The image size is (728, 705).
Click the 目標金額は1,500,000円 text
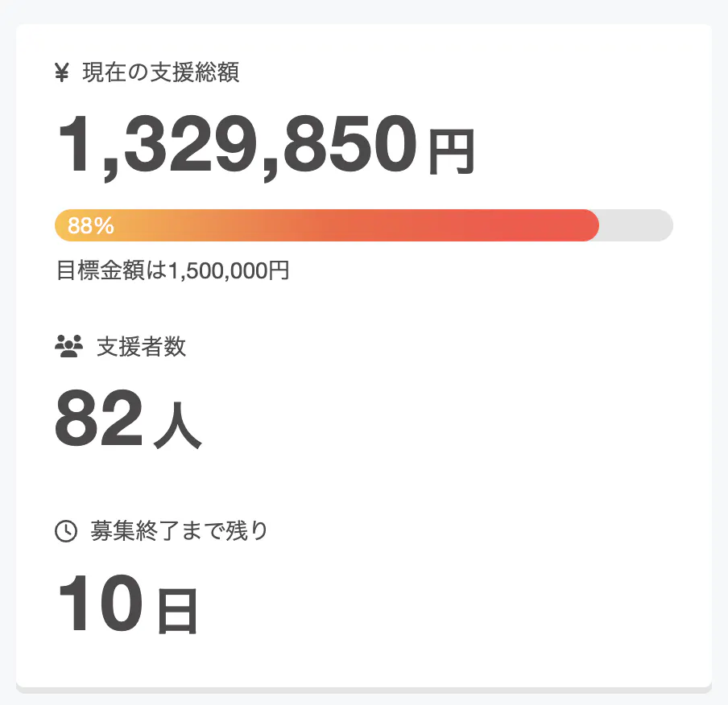point(173,270)
